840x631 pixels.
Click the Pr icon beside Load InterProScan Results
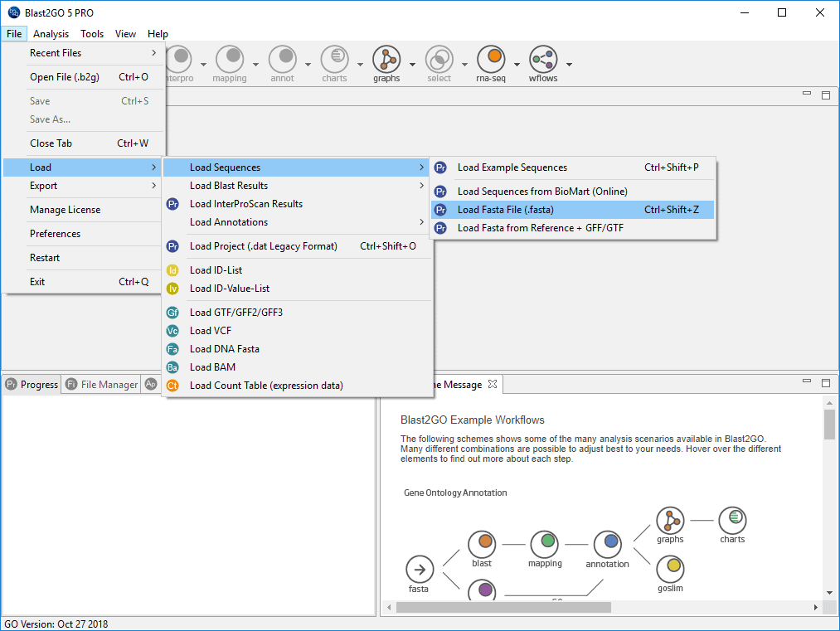(x=172, y=204)
